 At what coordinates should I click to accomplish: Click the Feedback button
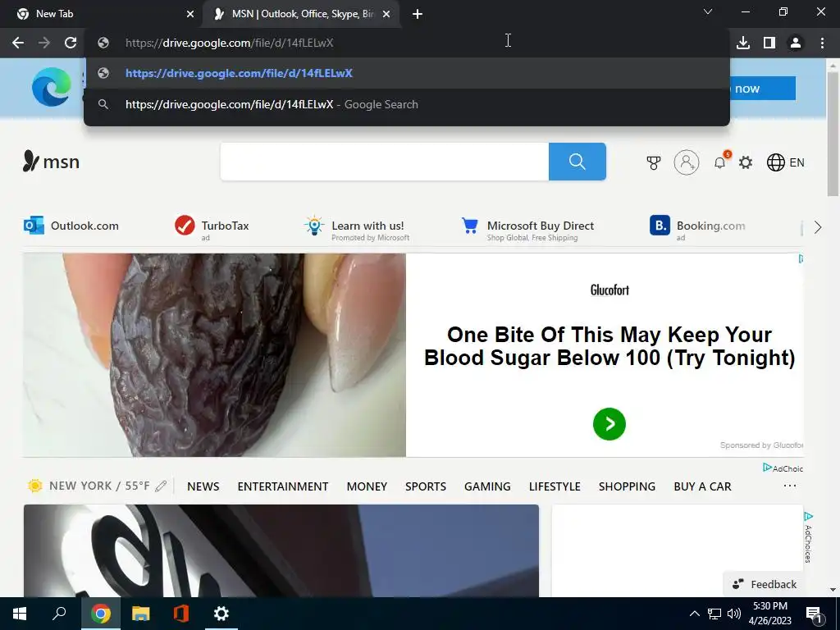pyautogui.click(x=765, y=584)
